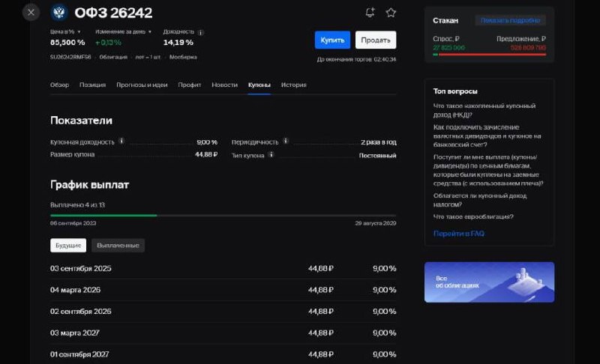Viewport: 600px width, 364px height.
Task: Click the Выплачено 4 из 13 label
Action: (x=77, y=204)
